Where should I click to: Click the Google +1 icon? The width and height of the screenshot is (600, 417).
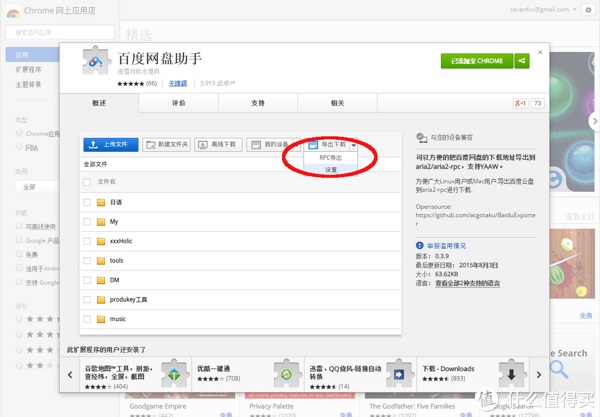(x=520, y=103)
